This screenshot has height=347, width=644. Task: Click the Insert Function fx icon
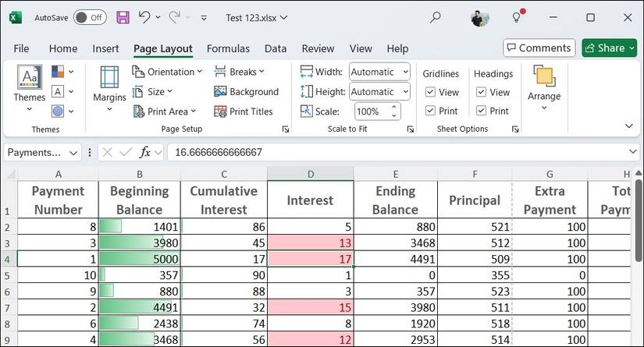tap(144, 152)
